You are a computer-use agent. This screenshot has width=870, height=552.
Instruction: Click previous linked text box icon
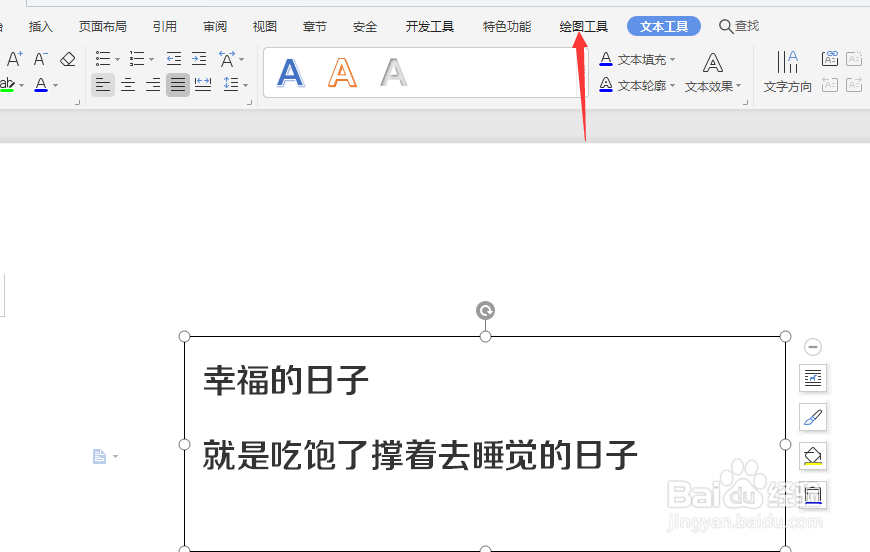click(x=830, y=84)
